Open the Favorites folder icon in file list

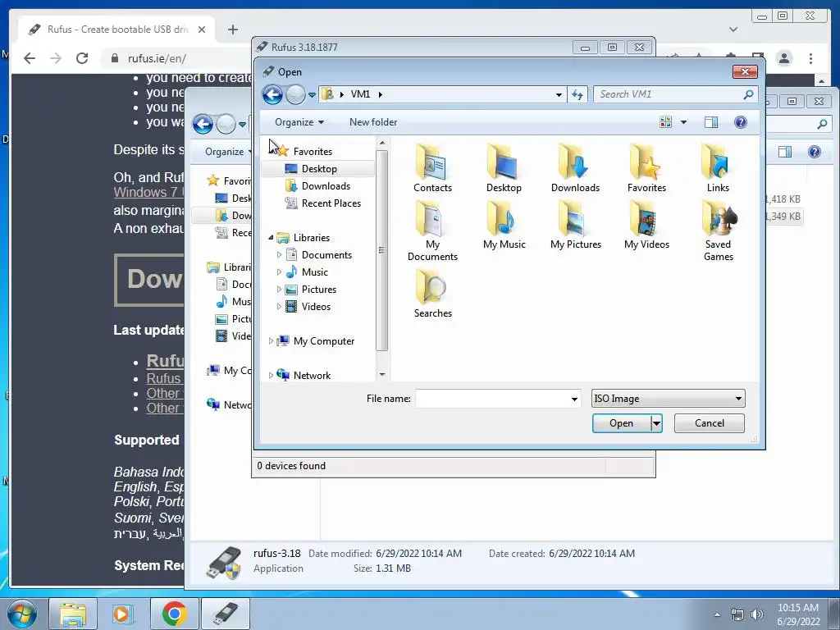coord(646,167)
